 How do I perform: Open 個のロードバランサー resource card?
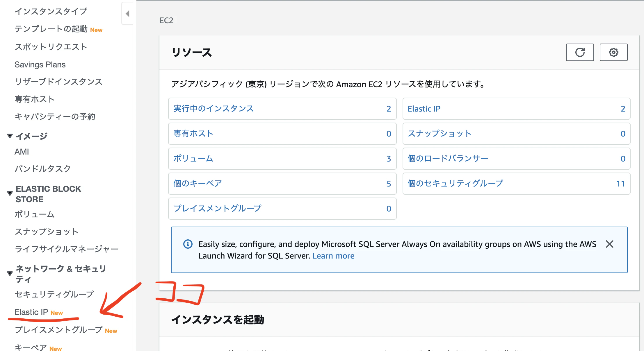point(516,159)
